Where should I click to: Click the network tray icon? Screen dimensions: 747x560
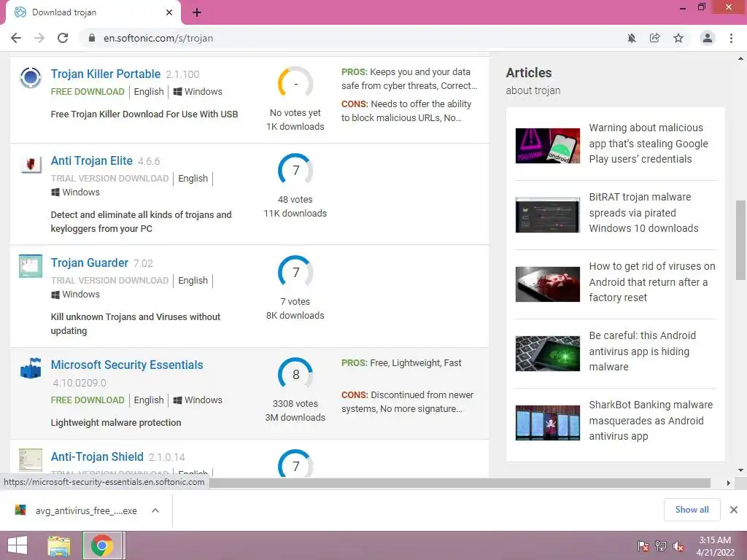tap(661, 546)
